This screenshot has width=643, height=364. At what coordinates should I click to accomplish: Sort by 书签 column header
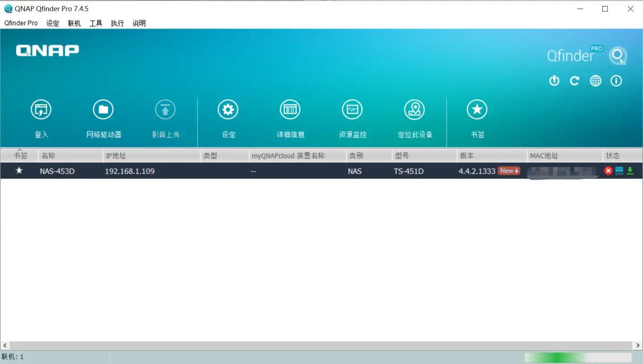[x=20, y=156]
